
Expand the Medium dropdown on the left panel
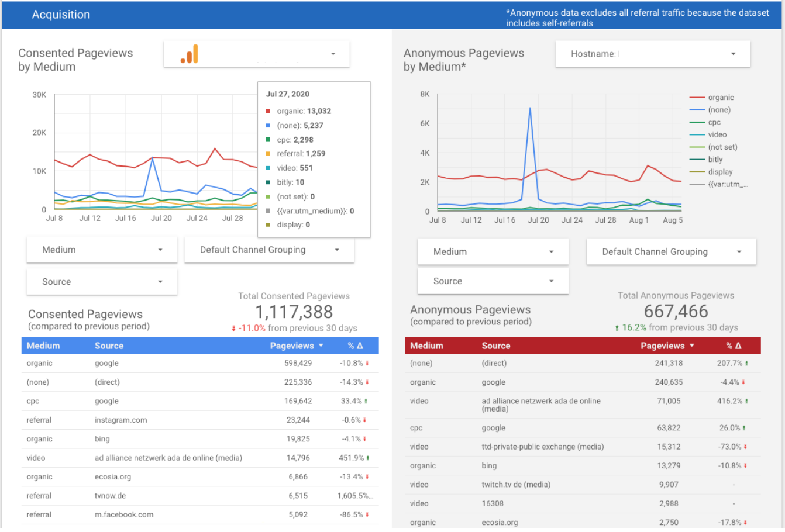pos(101,250)
